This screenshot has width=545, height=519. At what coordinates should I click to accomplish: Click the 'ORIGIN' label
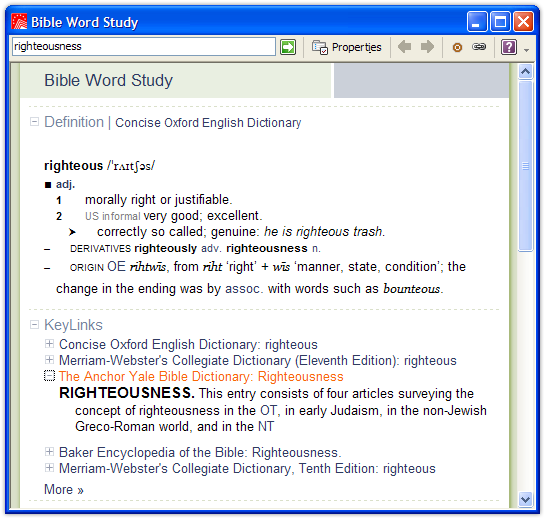point(87,267)
